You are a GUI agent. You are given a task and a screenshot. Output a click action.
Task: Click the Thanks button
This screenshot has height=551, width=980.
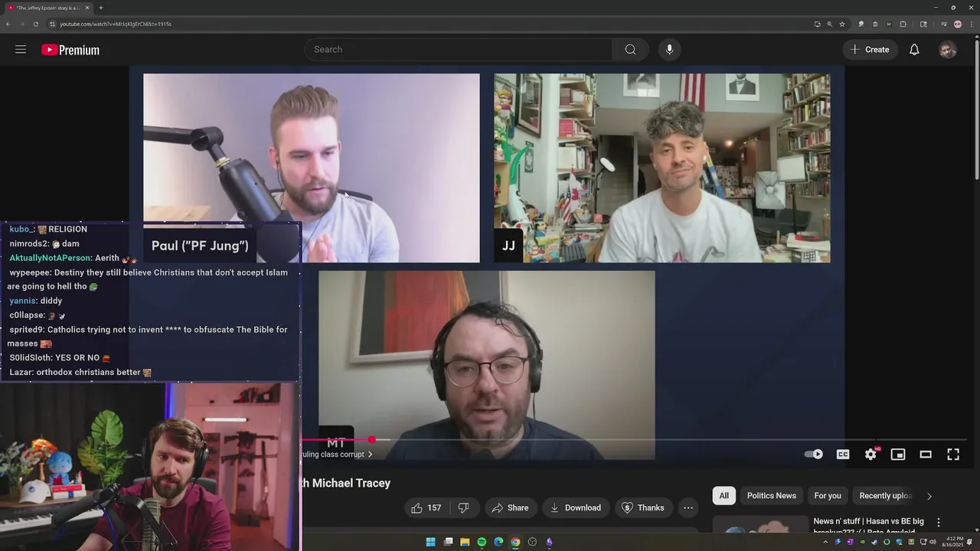[x=642, y=508]
